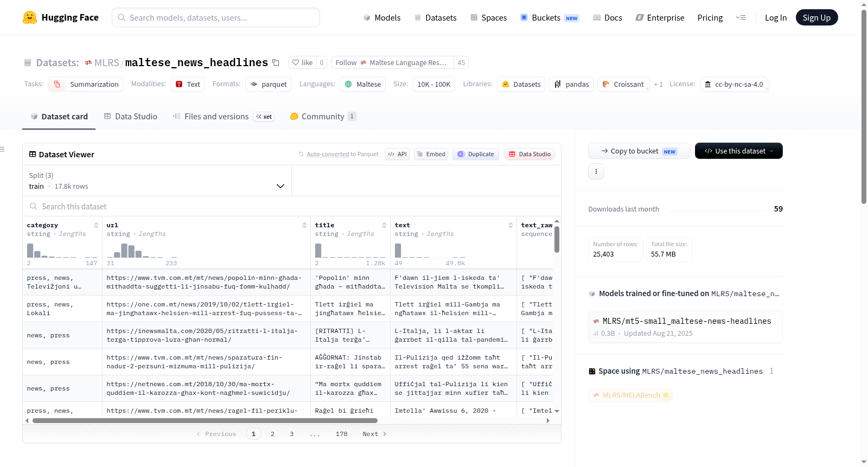Open the Pricing page
This screenshot has width=868, height=467.
click(x=710, y=17)
